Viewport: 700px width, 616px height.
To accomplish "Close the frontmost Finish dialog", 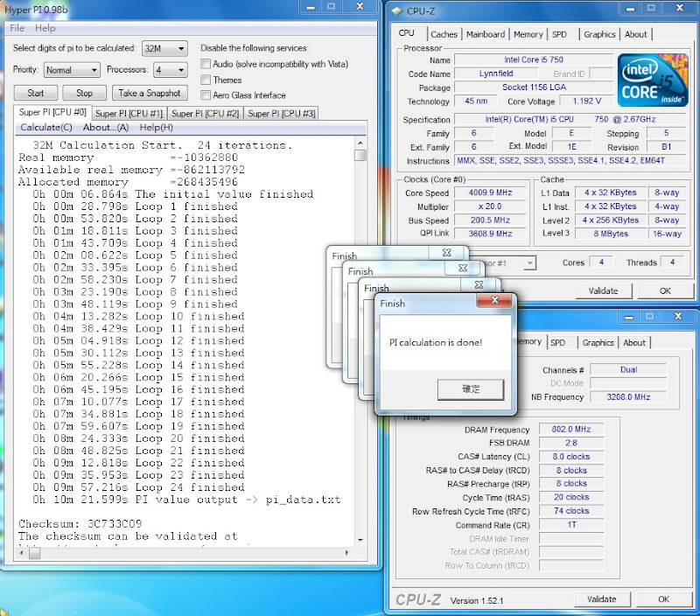I will (494, 300).
